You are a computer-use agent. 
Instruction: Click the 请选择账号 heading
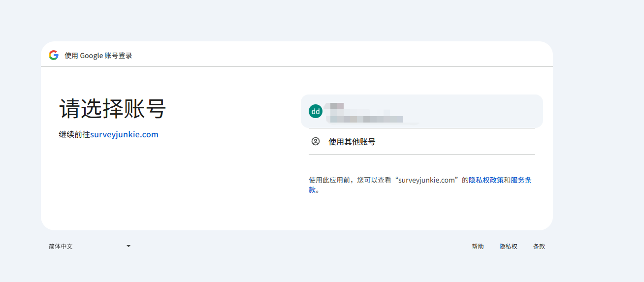113,109
